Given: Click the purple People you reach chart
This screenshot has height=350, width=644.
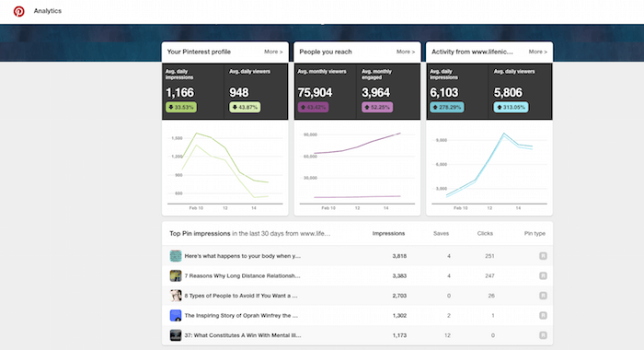Looking at the screenshot, I should pyautogui.click(x=357, y=168).
